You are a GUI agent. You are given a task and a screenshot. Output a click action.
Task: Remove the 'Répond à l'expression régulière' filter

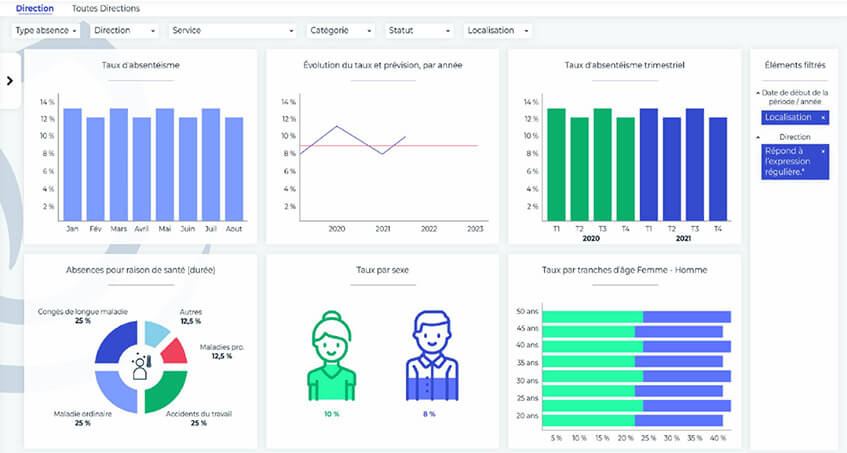(x=823, y=151)
